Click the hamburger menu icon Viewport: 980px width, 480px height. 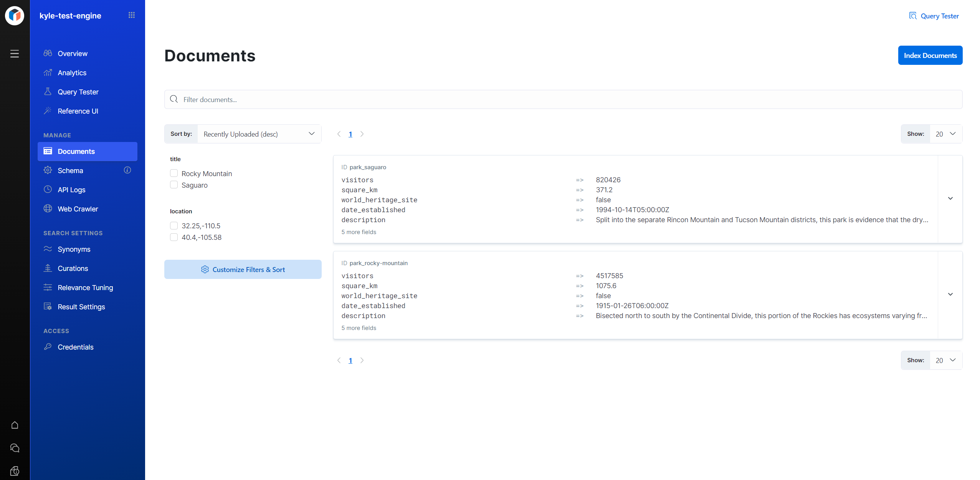click(15, 54)
